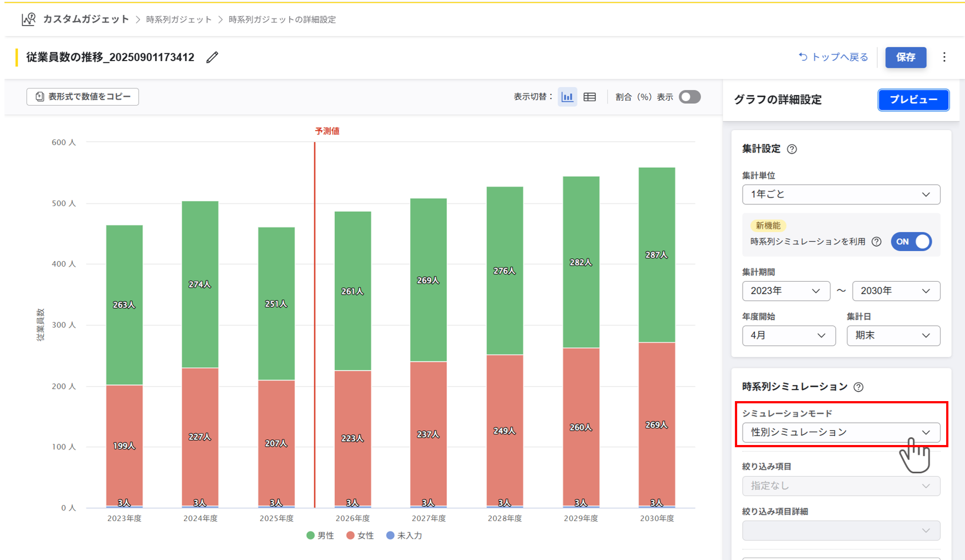Screen dimensions: 965x560
Task: Click the 保存 button
Action: pyautogui.click(x=906, y=57)
